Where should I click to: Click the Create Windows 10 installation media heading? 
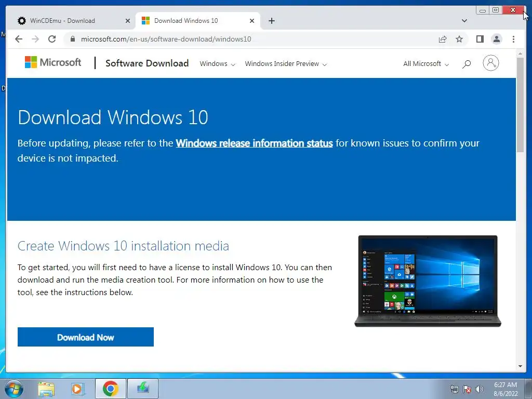(x=123, y=246)
